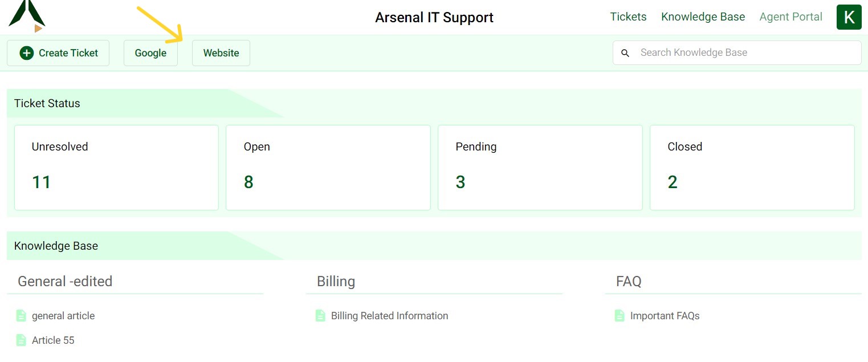Click the magnifier icon in the search bar
This screenshot has height=362, width=868.
pos(625,52)
